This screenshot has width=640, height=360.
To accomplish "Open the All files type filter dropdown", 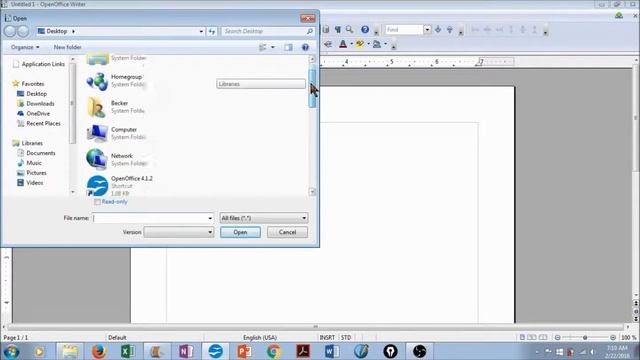I will (264, 218).
